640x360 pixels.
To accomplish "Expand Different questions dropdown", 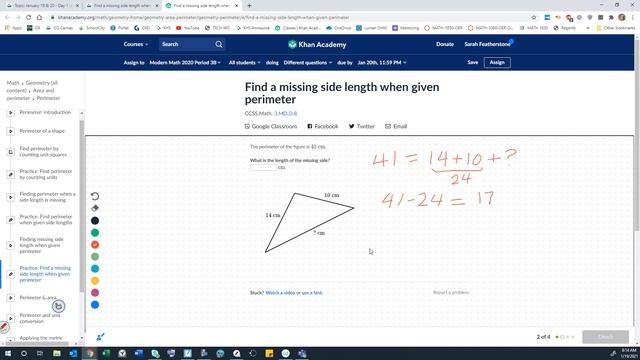I will 308,62.
